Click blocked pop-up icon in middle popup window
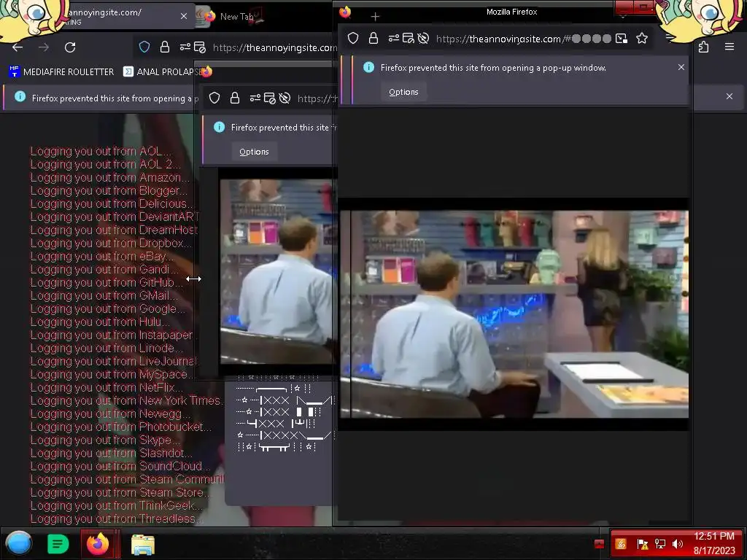Viewport: 747px width, 560px height. [269, 98]
